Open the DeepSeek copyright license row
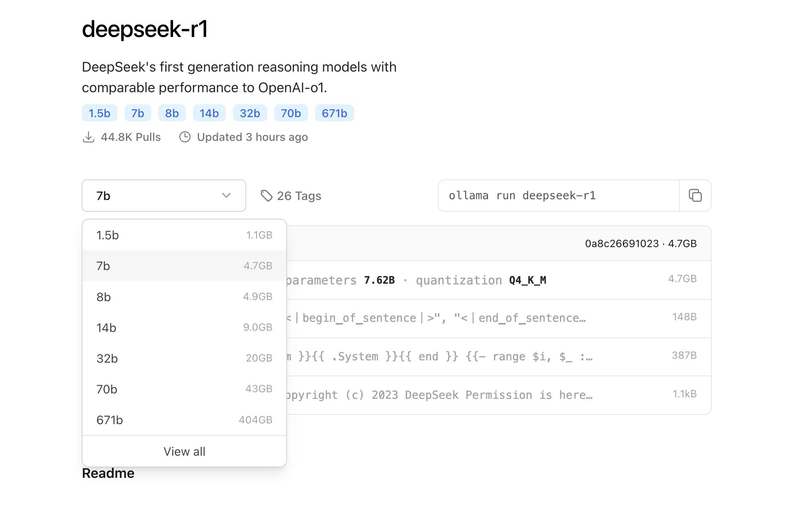The image size is (812, 523). point(499,395)
